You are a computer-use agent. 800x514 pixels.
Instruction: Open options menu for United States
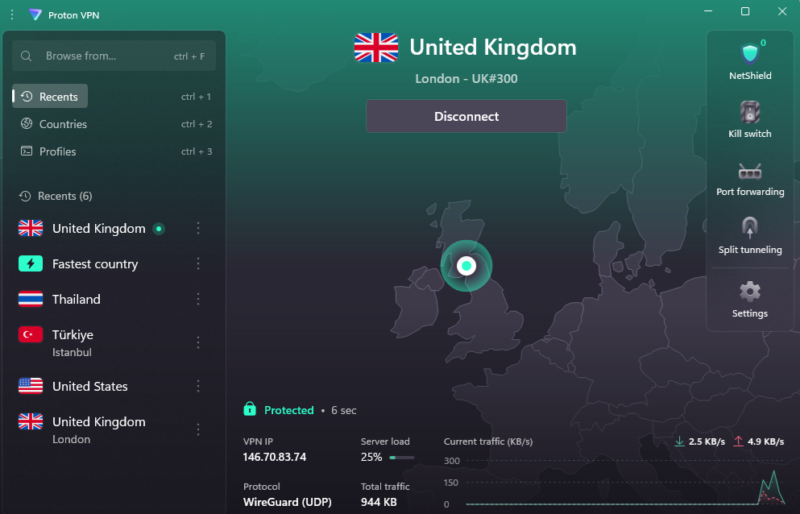(198, 386)
